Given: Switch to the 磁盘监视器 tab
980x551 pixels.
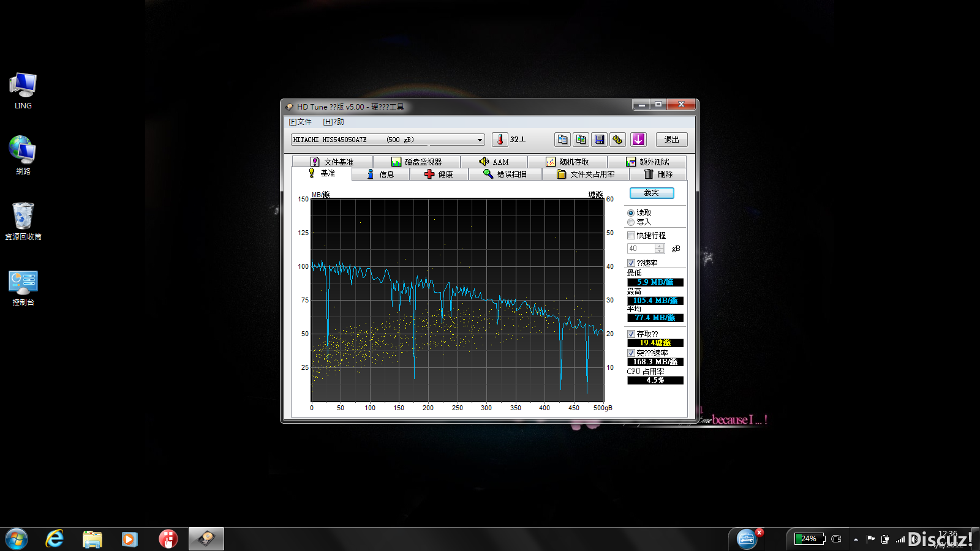Looking at the screenshot, I should tap(417, 162).
